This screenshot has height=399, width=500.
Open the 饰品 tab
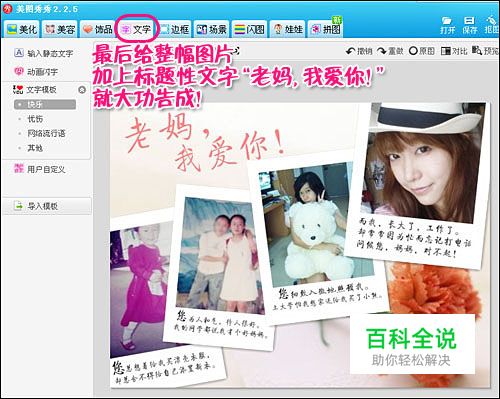point(98,29)
